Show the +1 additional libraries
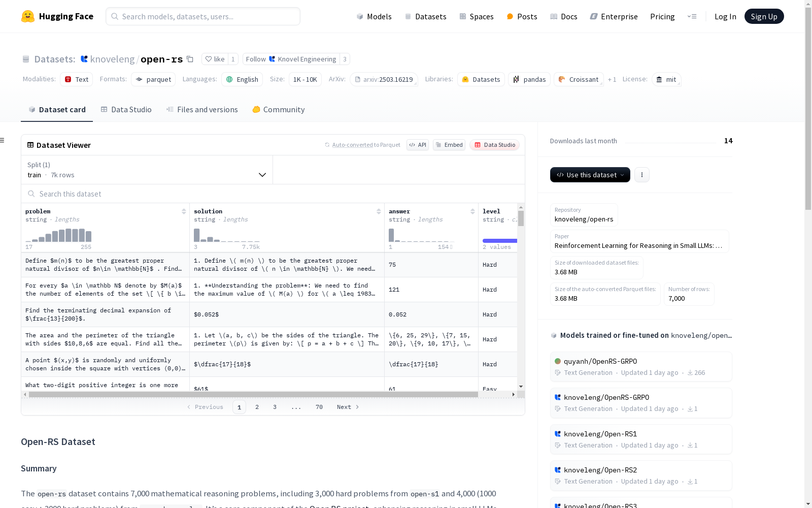 click(612, 79)
